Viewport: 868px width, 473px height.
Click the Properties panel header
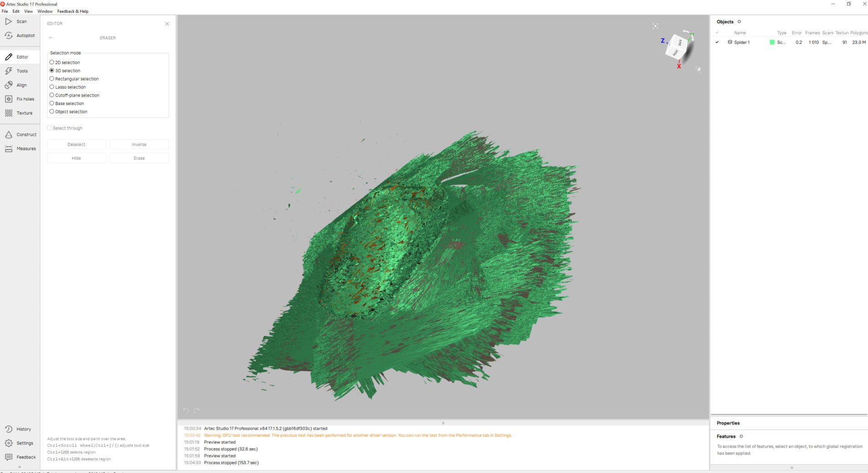click(728, 423)
